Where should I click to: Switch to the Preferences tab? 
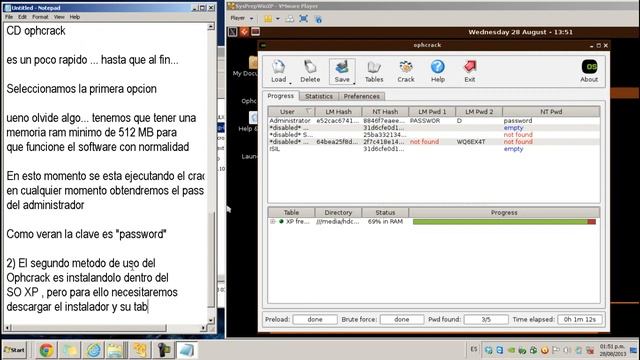click(361, 96)
